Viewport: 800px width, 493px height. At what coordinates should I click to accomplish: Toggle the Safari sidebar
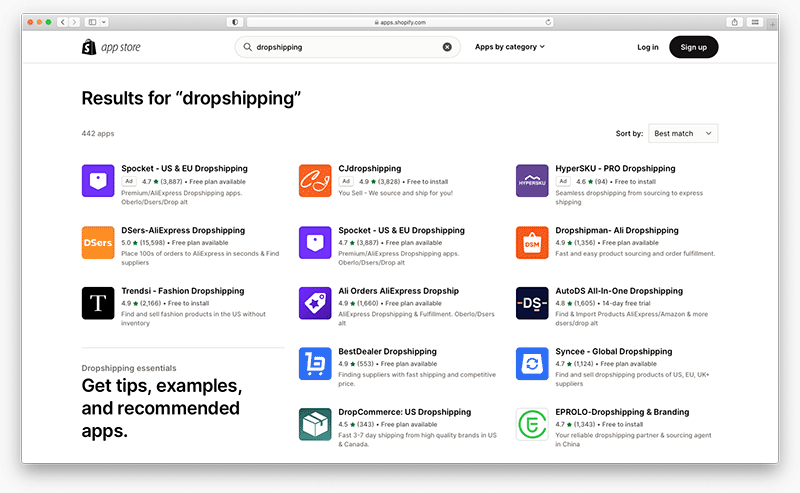coord(92,22)
